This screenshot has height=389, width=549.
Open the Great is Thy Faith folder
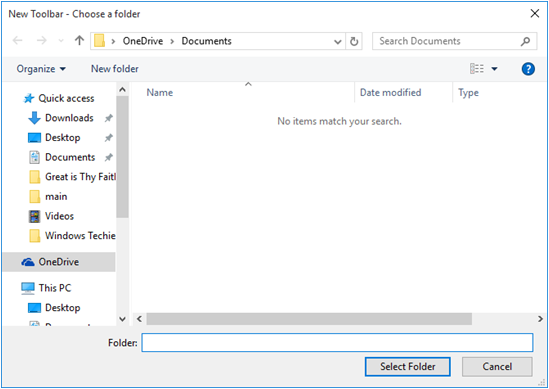tap(81, 177)
